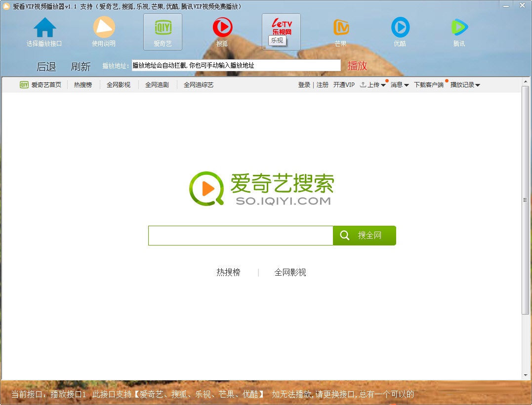Click the 刷新 refresh button
The height and width of the screenshot is (405, 532).
coord(81,66)
